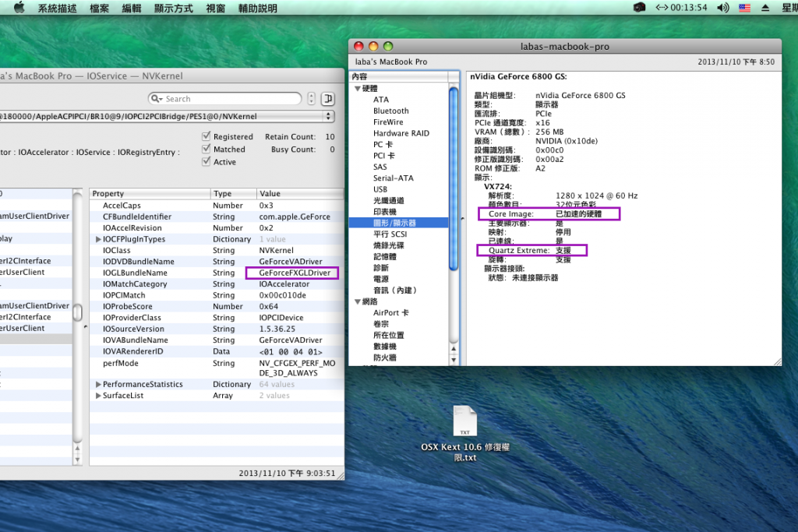The image size is (798, 532).
Task: Click the remote connection timer 00:13:54
Action: coord(681,8)
